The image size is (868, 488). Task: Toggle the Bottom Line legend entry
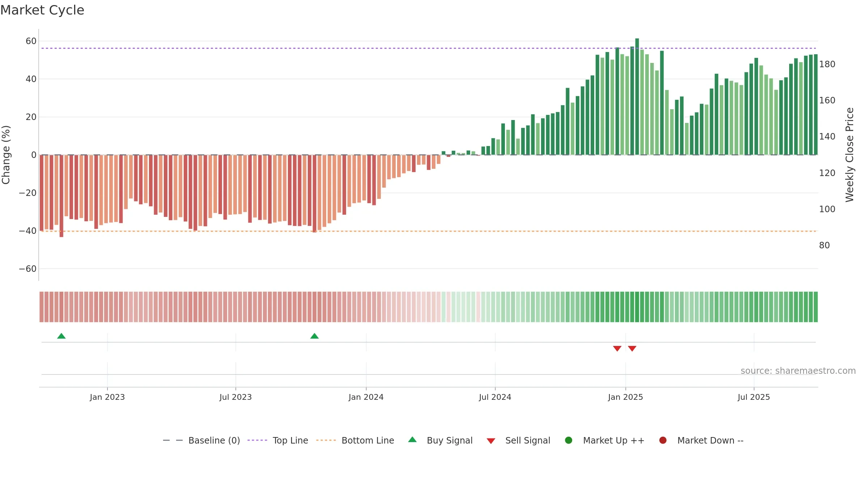(355, 440)
